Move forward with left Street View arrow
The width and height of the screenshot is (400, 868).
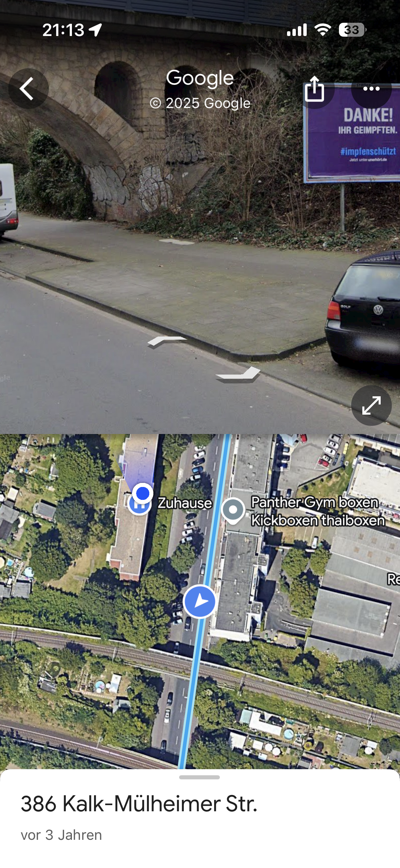click(167, 342)
